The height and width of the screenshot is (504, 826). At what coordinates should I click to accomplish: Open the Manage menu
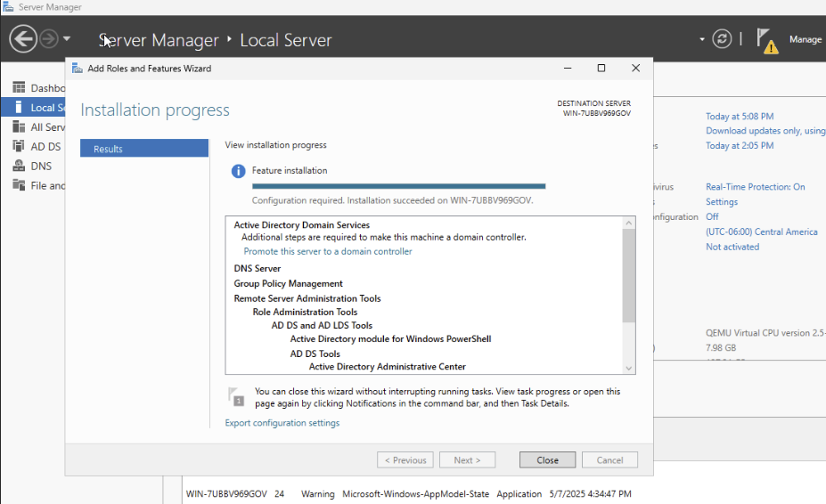tap(805, 40)
